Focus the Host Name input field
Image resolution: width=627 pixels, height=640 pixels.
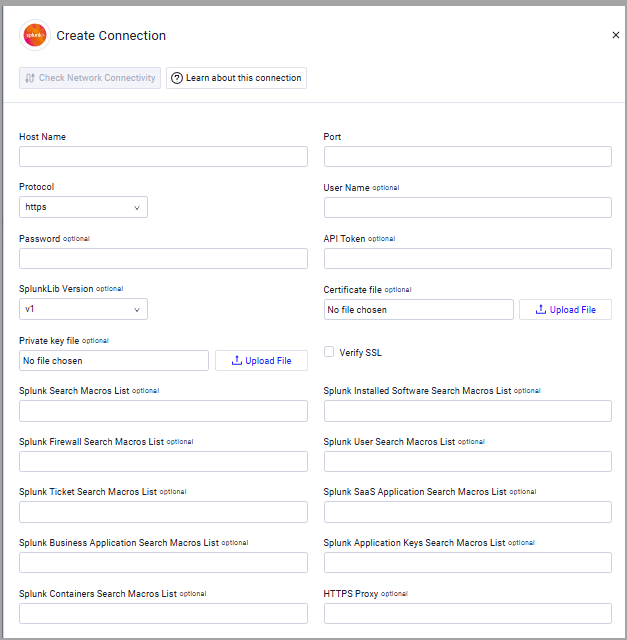click(x=163, y=156)
